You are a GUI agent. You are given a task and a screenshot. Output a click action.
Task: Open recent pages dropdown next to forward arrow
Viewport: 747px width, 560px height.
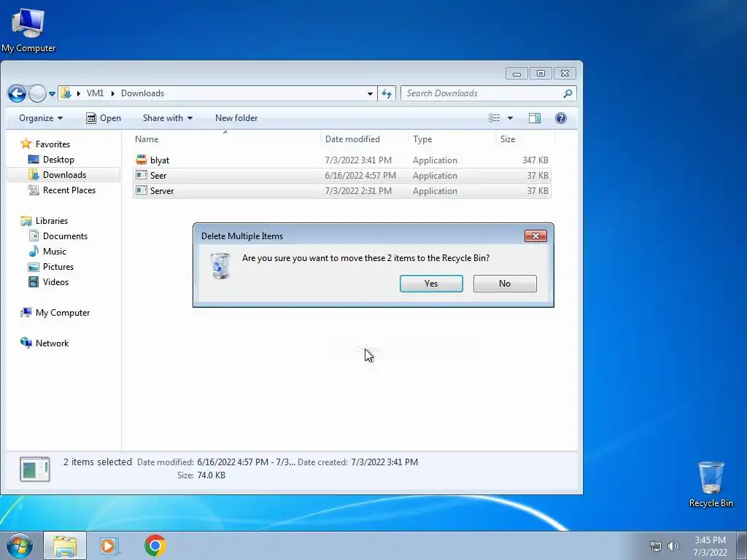pos(52,94)
